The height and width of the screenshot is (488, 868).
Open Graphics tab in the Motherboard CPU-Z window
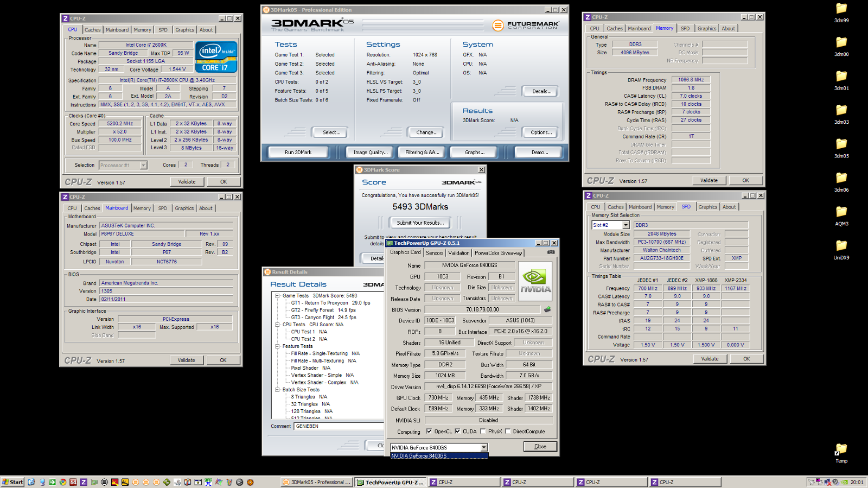point(184,208)
